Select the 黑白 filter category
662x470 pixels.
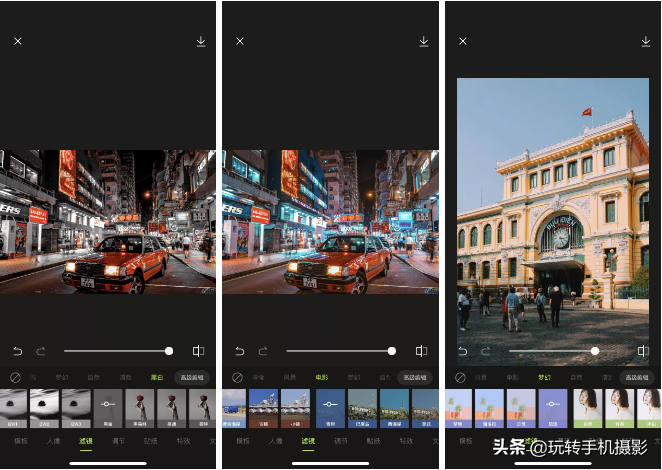[x=157, y=378]
